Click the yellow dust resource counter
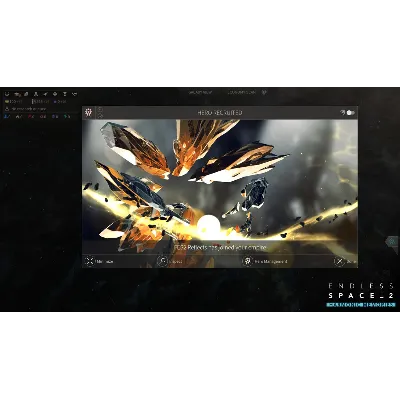The width and height of the screenshot is (400, 400). point(13,101)
